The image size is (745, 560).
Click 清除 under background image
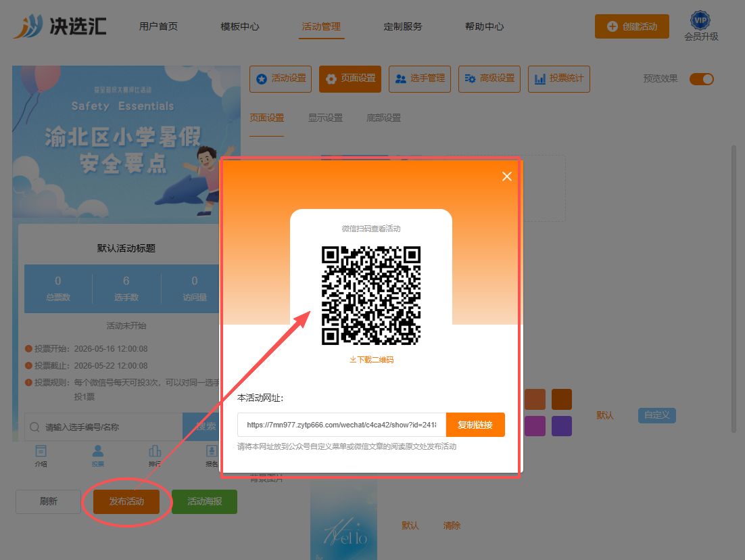452,526
